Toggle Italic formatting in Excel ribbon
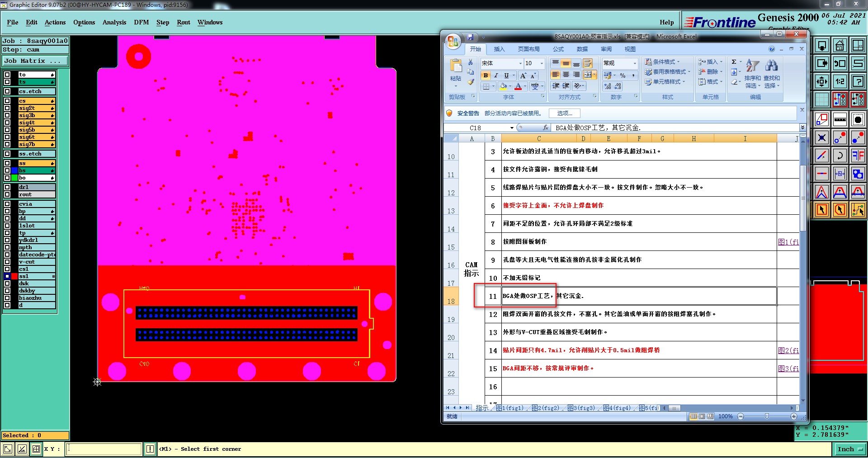The image size is (868, 458). [496, 76]
